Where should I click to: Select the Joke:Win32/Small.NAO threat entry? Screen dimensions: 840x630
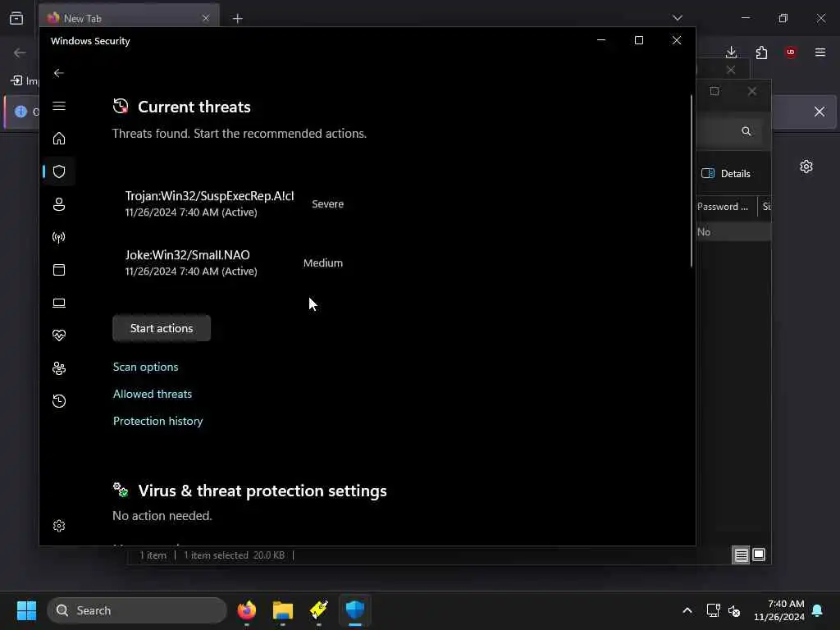[x=191, y=262]
